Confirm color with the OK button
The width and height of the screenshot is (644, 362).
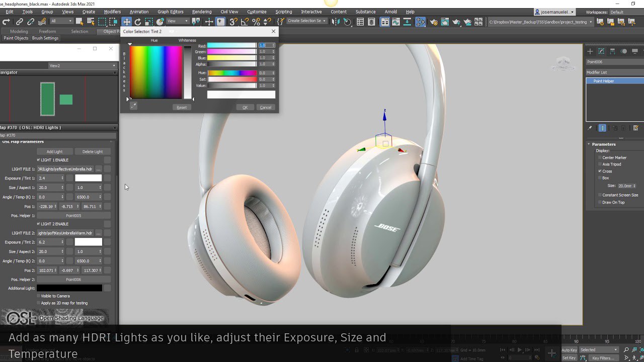tap(245, 107)
